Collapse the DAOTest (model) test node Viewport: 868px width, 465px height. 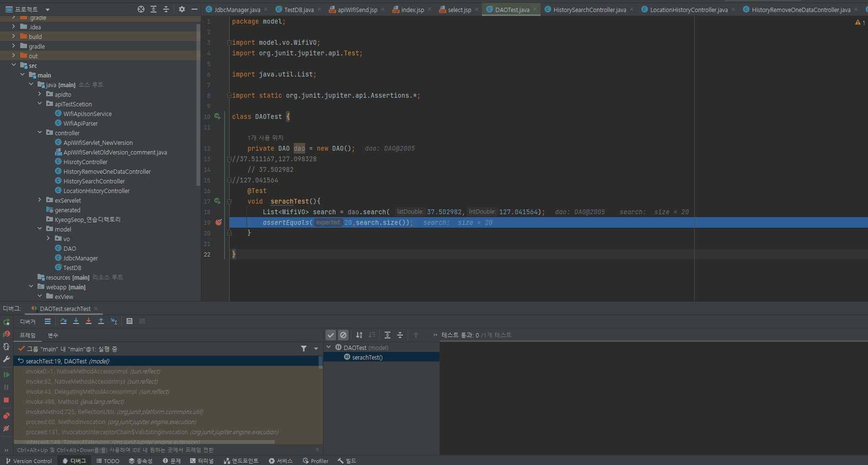coord(329,347)
